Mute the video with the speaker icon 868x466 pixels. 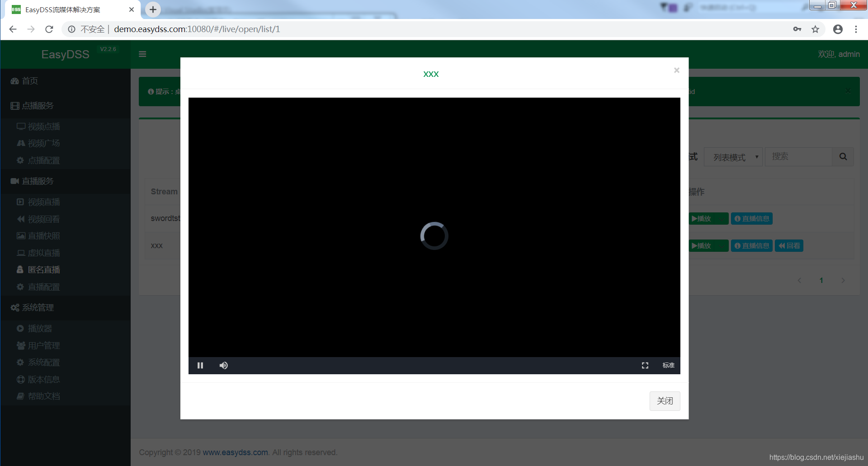click(x=224, y=365)
